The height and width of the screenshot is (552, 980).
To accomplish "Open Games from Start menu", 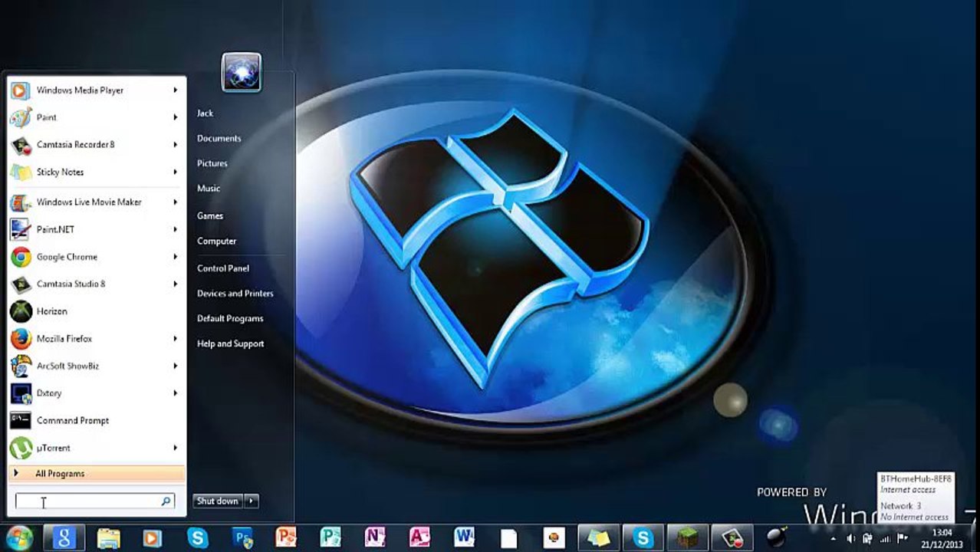I will click(210, 216).
